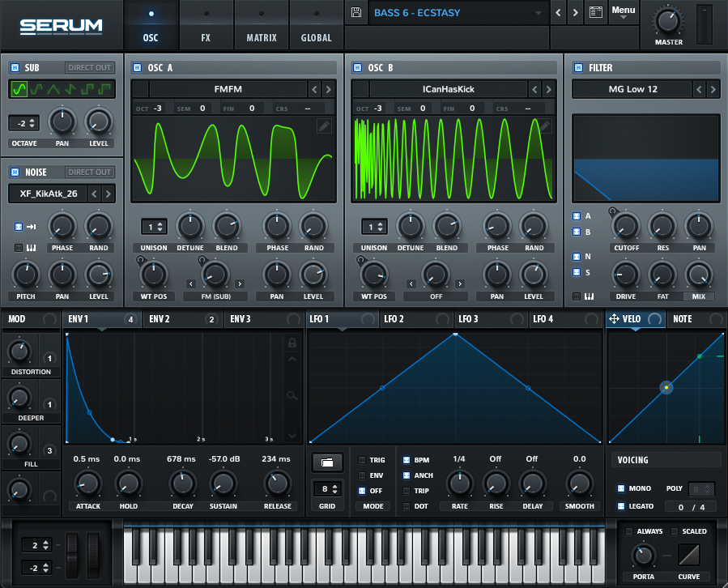728x588 pixels.
Task: Switch to the FX tab
Action: (x=206, y=26)
